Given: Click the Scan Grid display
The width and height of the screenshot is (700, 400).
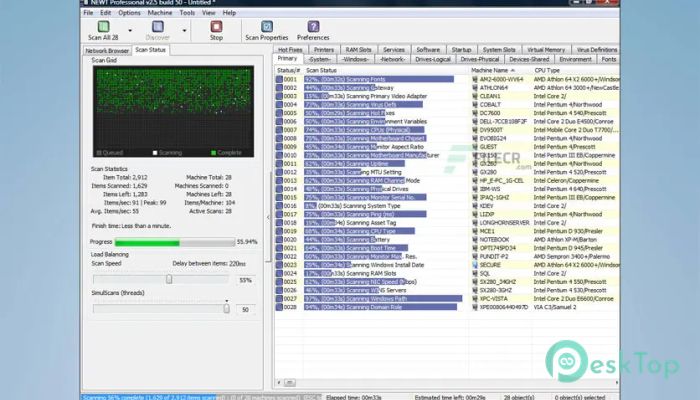Looking at the screenshot, I should point(173,111).
